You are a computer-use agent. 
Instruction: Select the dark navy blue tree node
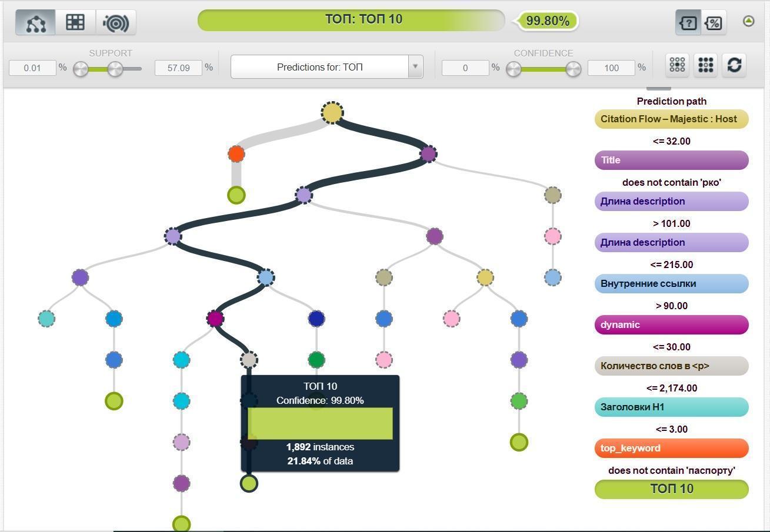click(316, 319)
